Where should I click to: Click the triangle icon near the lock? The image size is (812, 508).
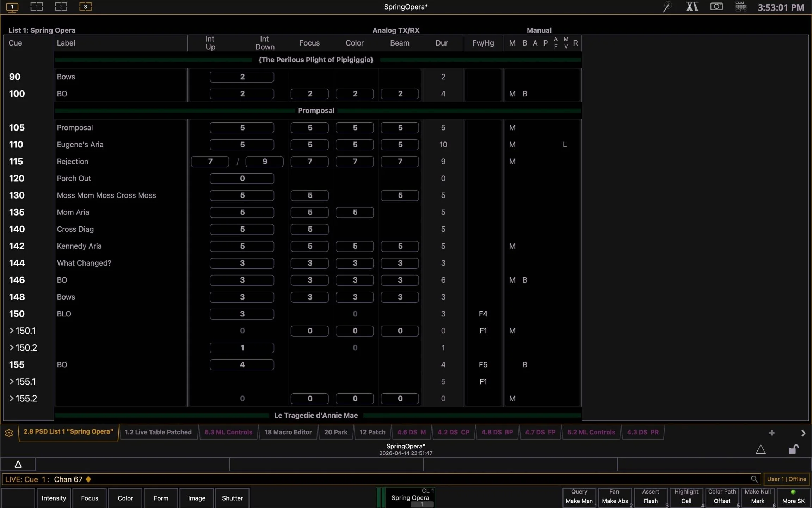(761, 449)
